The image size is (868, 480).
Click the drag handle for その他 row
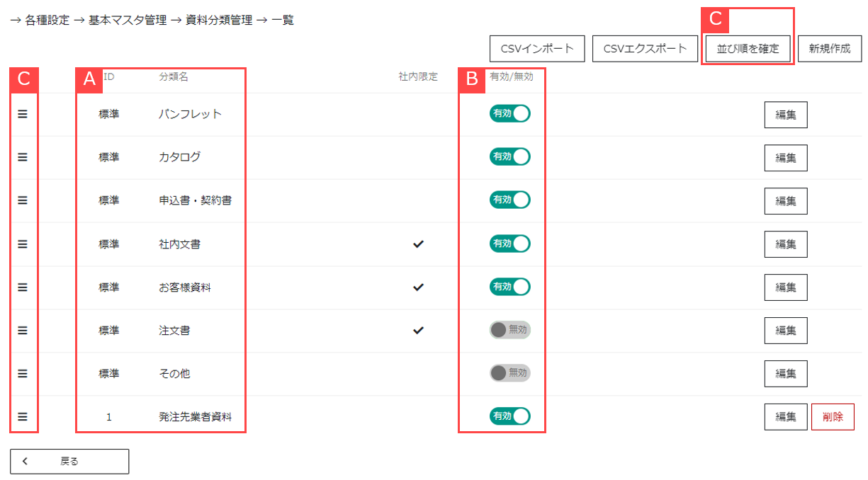23,373
